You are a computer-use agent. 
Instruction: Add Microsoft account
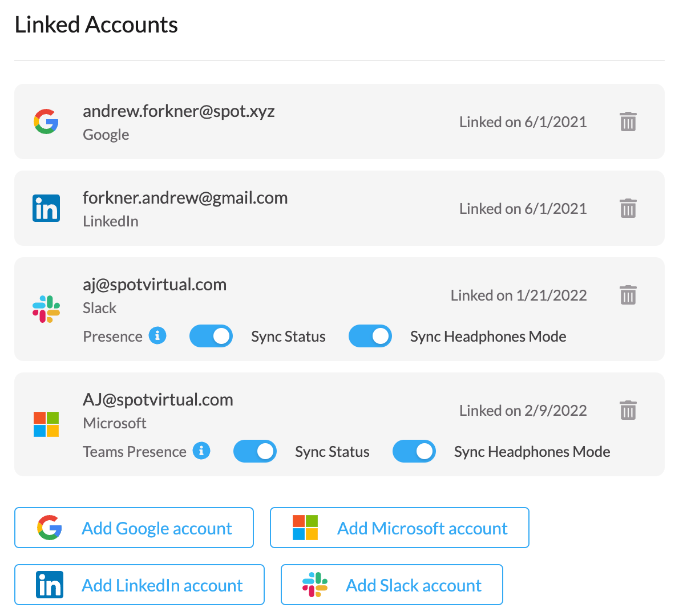pyautogui.click(x=399, y=528)
